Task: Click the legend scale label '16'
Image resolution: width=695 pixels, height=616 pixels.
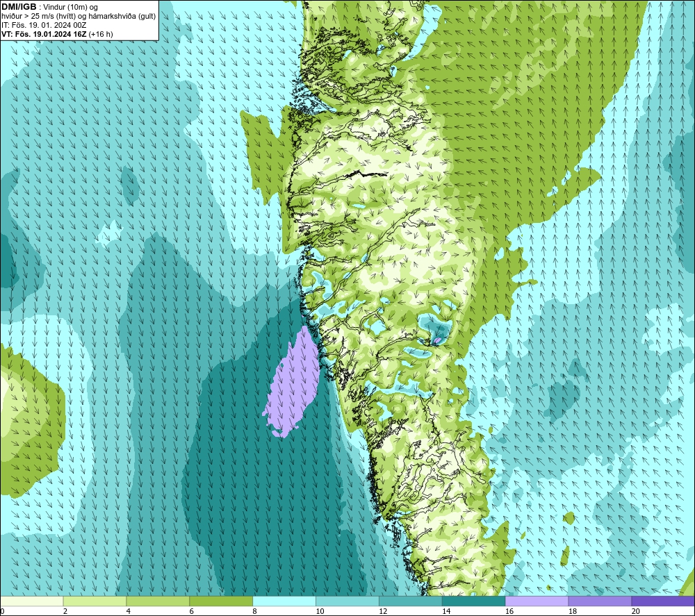Action: pyautogui.click(x=509, y=611)
